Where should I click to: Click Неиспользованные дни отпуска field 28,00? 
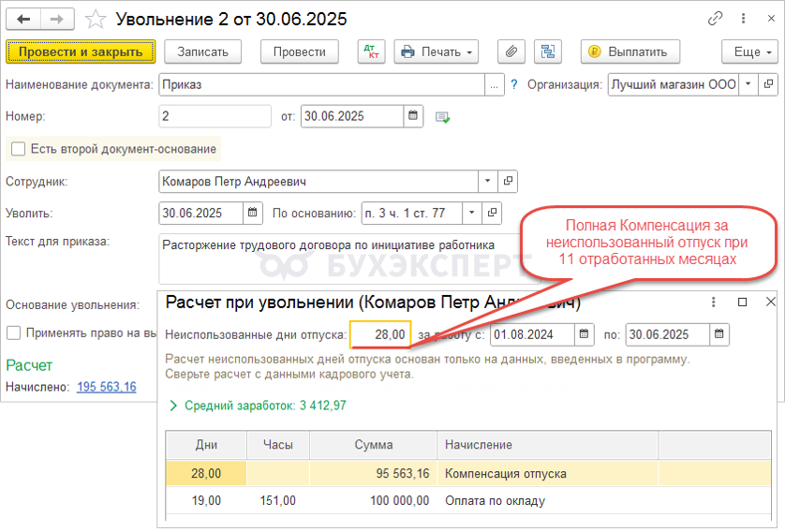click(380, 334)
